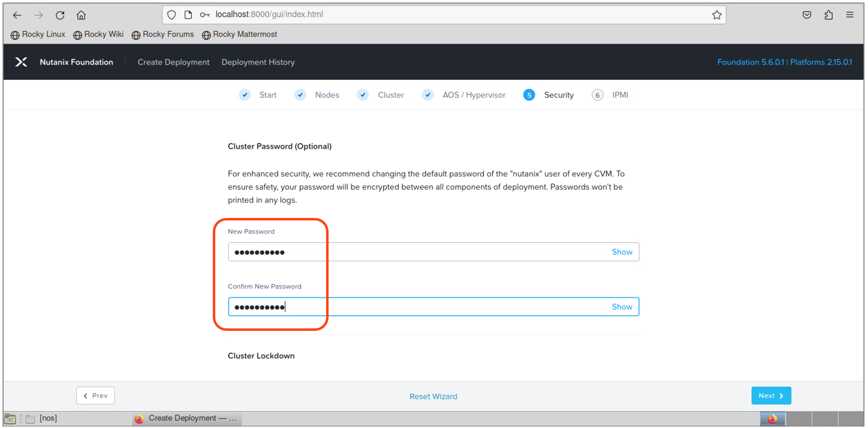The height and width of the screenshot is (428, 868).
Task: Go to the Cluster wizard step
Action: (391, 95)
